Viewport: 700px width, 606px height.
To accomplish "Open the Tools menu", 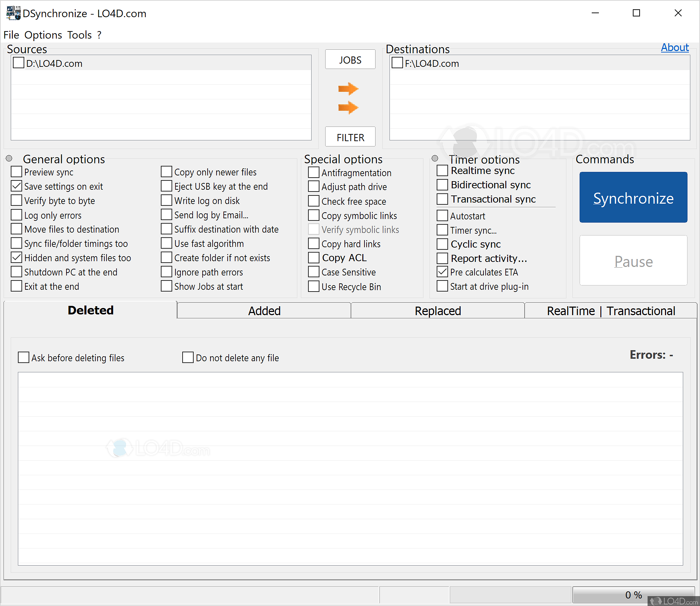I will (79, 35).
